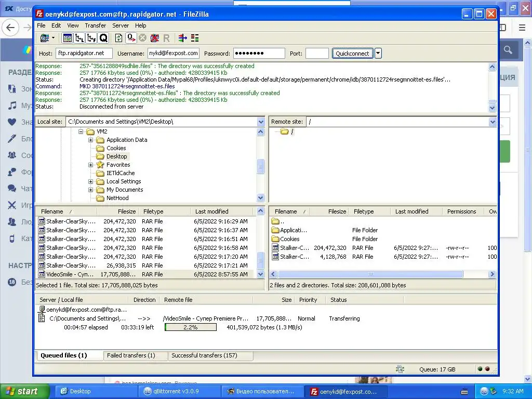Select the remote root folder icon
Viewport: 532px width, 399px height.
point(284,131)
